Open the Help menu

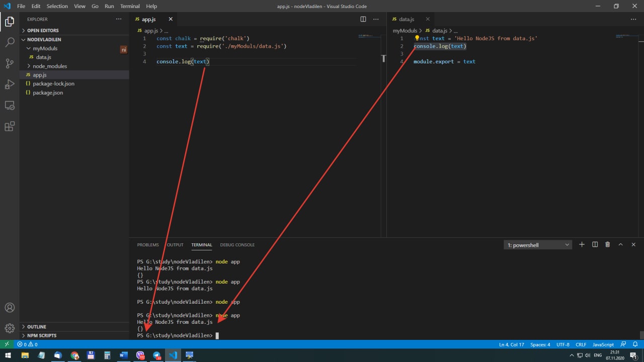[x=151, y=6]
